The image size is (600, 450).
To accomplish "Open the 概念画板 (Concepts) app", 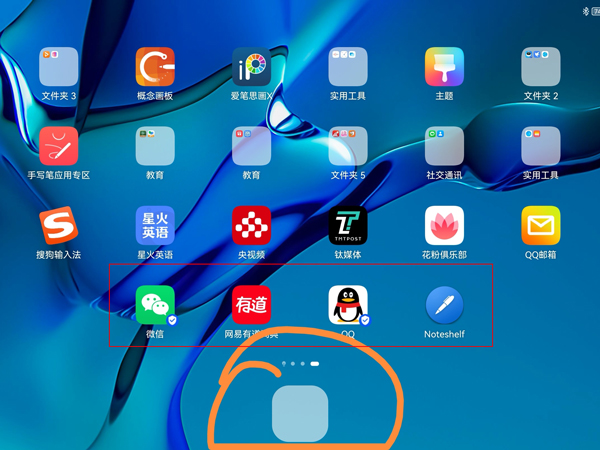I will [155, 67].
